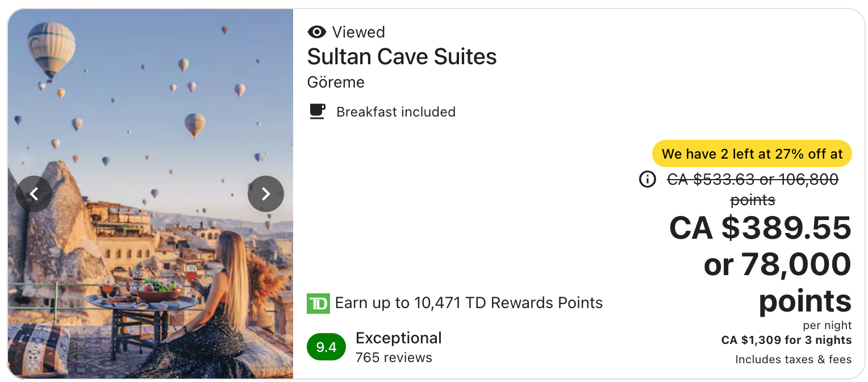Click the CA $389.55 price
Viewport: 868px width, 382px height.
pos(760,229)
